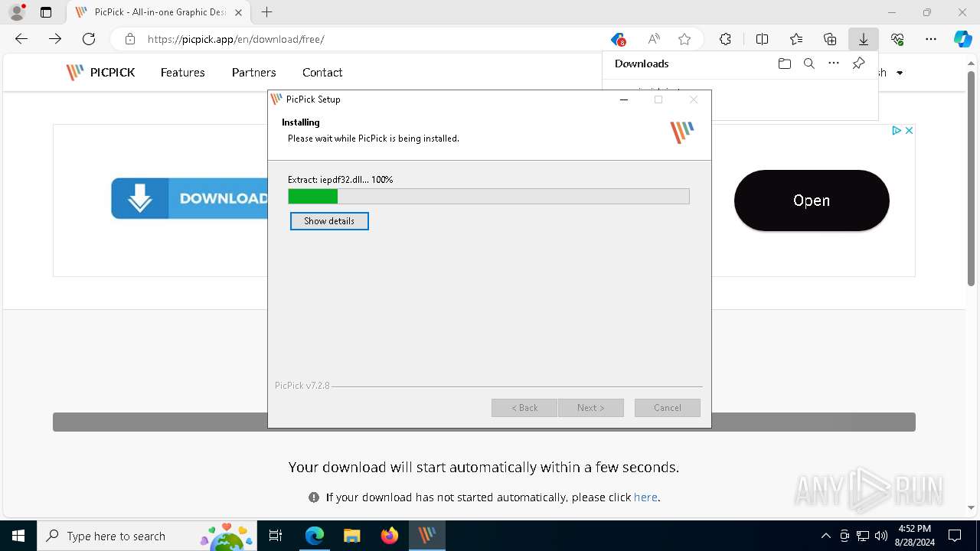Close the advertisement with X icon
The image size is (980, 551).
point(909,131)
